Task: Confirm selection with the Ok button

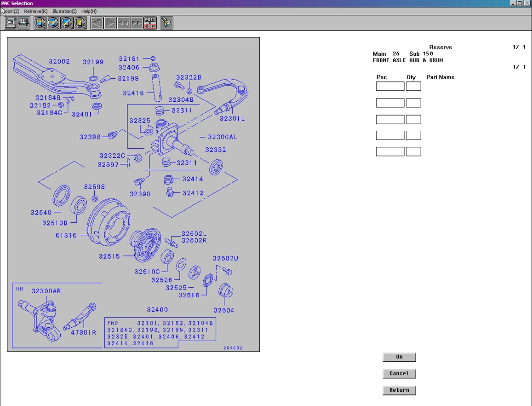Action: 399,357
